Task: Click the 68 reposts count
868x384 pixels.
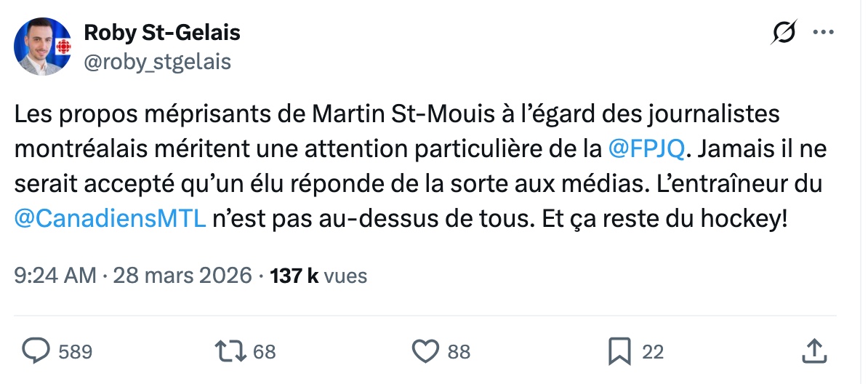Action: coord(265,352)
